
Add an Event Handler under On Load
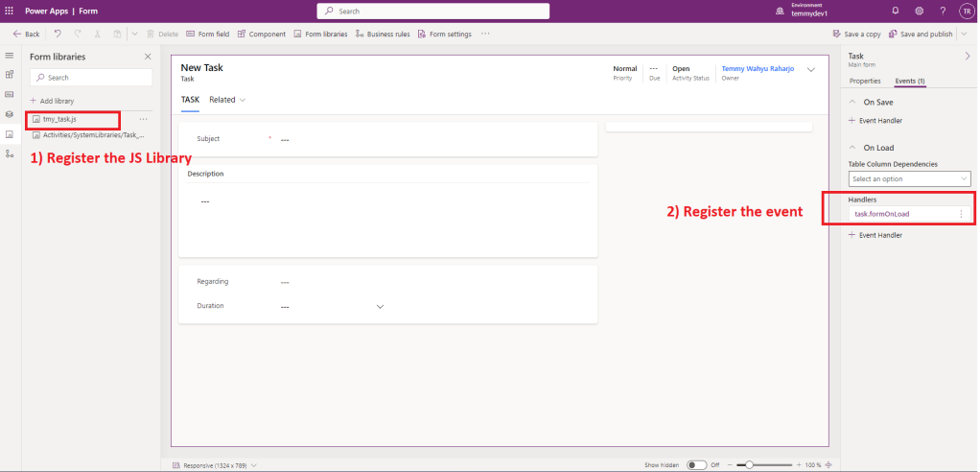875,235
